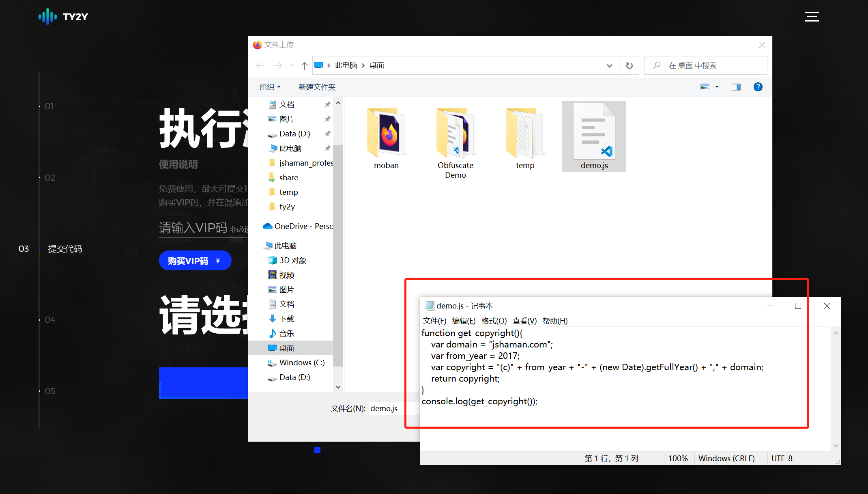The image size is (868, 494).
Task: Go up one folder level arrow
Action: [x=305, y=66]
